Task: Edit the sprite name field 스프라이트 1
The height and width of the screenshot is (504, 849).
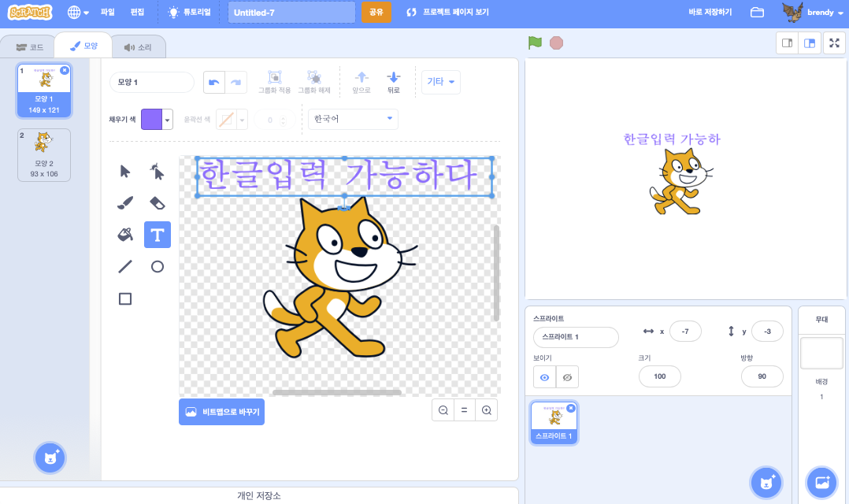Action: pos(576,337)
